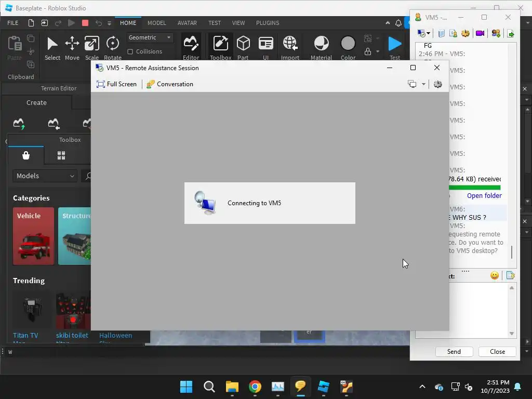
Task: Click the notepad history icon in VM5 chat
Action: (x=442, y=33)
